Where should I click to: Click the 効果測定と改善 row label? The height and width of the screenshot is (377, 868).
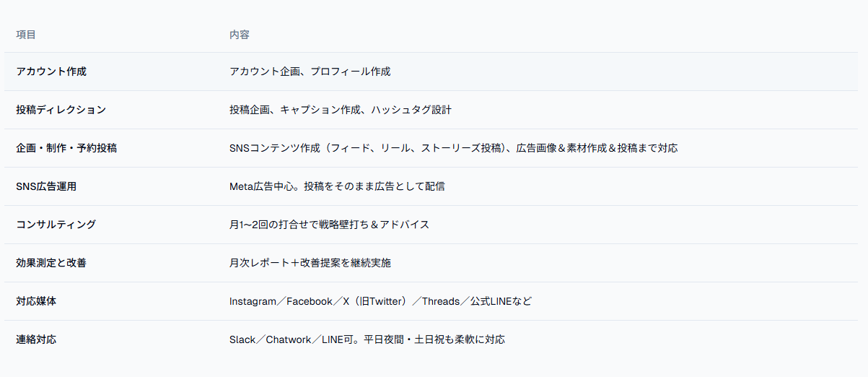point(51,263)
